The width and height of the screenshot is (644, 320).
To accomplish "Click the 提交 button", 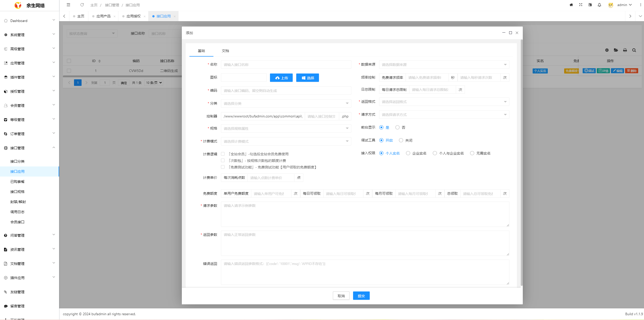I will click(361, 296).
